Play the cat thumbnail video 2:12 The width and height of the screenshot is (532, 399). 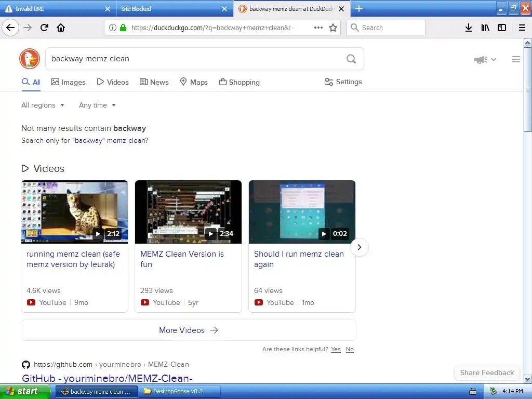coord(75,212)
